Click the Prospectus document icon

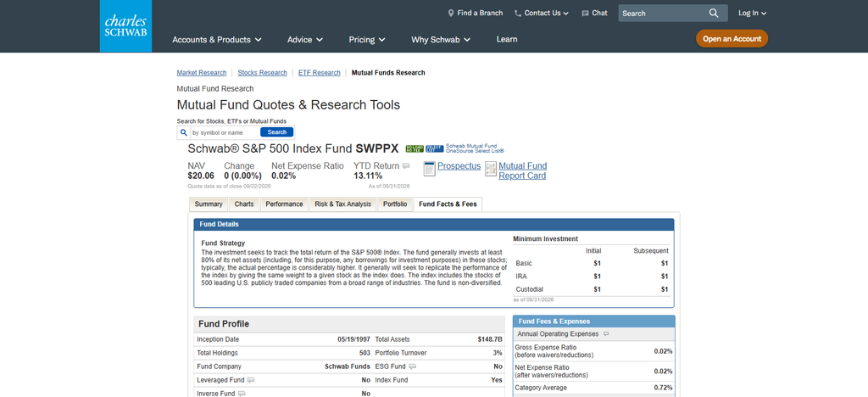[x=430, y=169]
